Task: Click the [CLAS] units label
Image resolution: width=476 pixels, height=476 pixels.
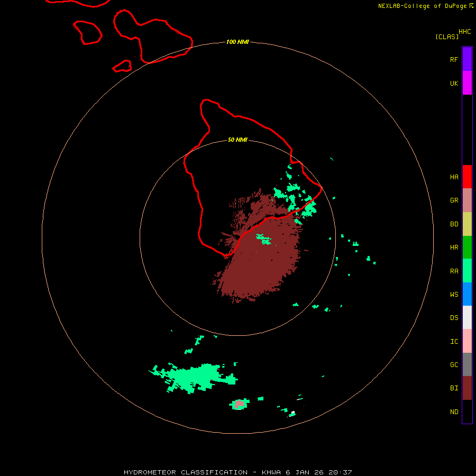Action: click(447, 36)
